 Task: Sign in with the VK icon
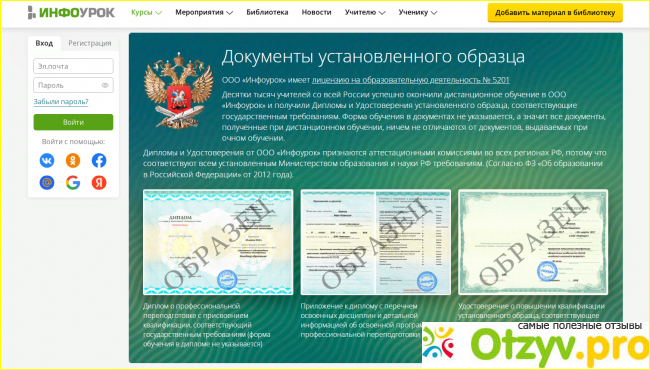(x=47, y=160)
